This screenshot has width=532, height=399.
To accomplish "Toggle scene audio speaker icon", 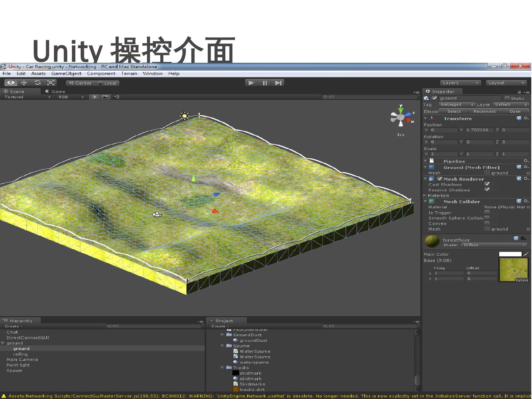I will (x=116, y=97).
